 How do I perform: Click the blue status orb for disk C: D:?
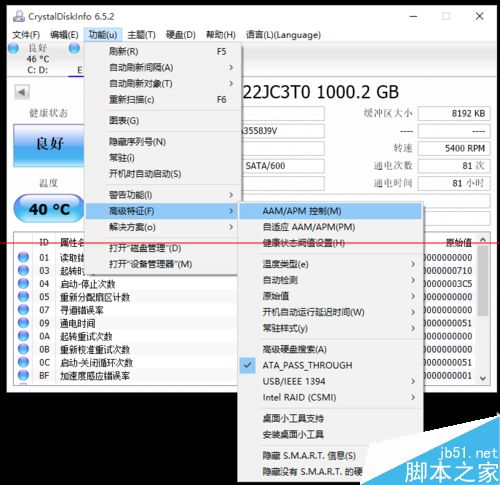click(x=13, y=48)
